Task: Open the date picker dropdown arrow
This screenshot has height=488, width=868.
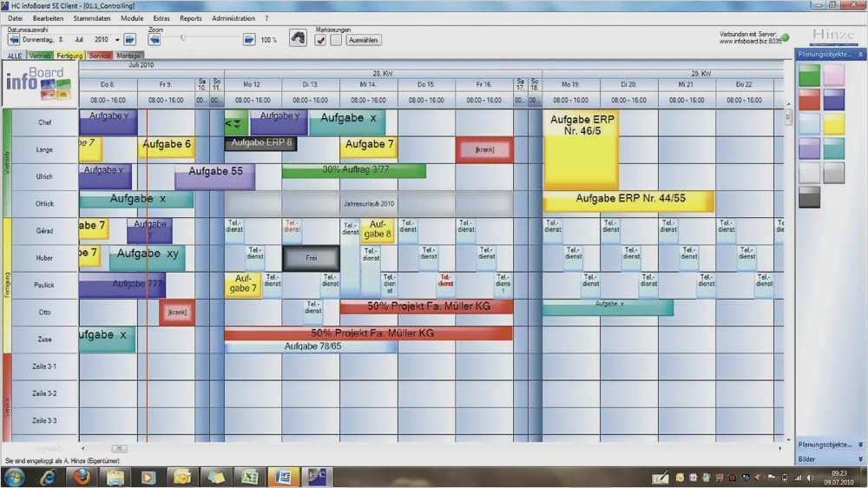Action: (x=117, y=40)
